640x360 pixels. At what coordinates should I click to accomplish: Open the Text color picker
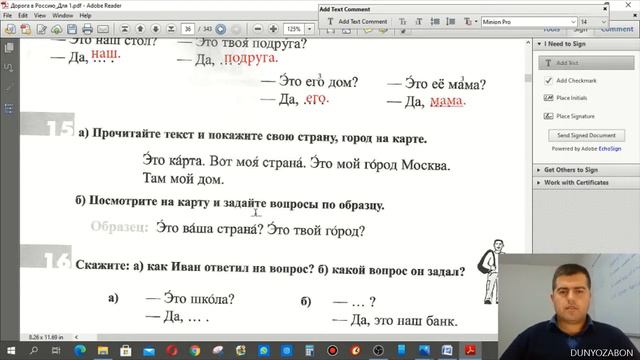470,22
